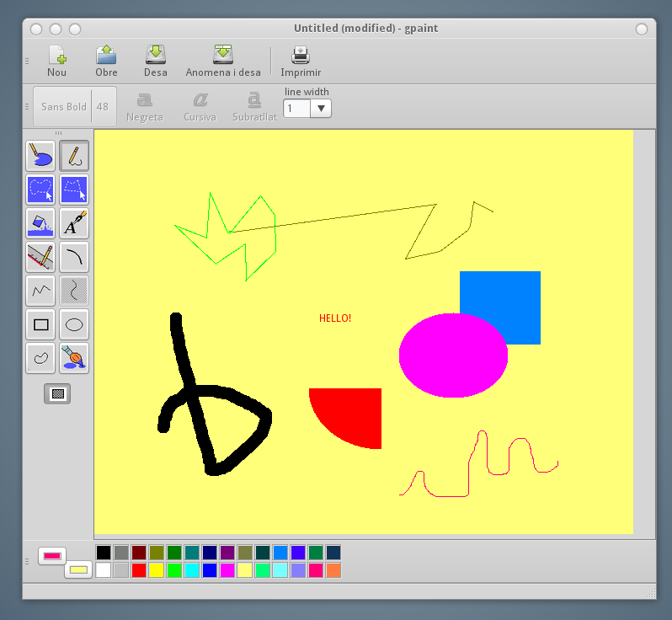
Task: Choose the freeform lasso selection tool
Action: [x=40, y=190]
